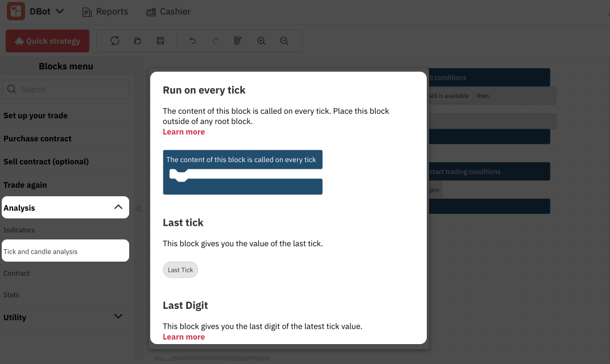Screen dimensions: 610x364
Task: Click the Deriv app logo
Action: click(15, 11)
